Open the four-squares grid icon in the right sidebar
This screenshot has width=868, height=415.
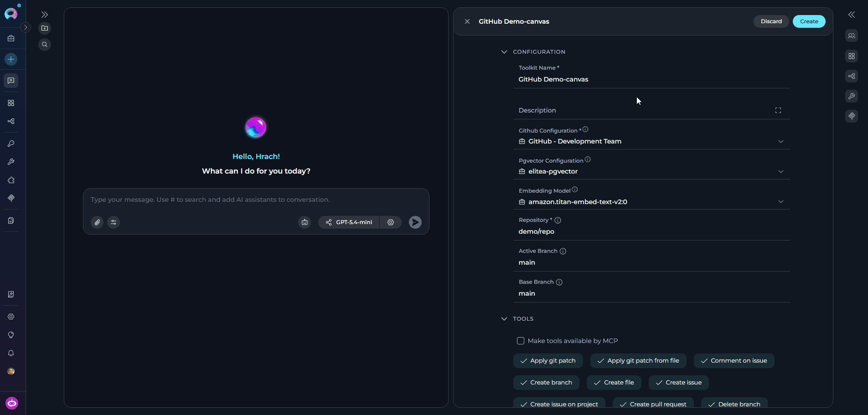852,56
